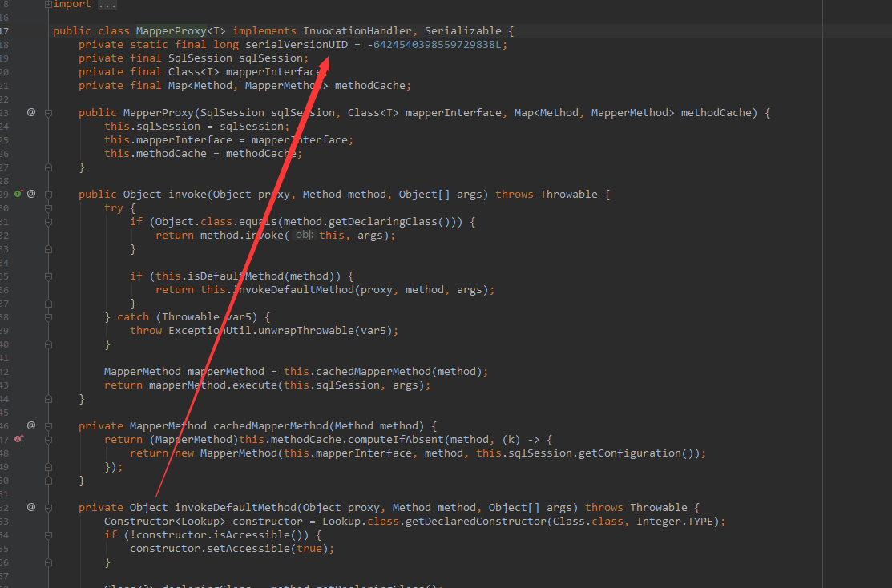Fold the Object.class.equals if block

coord(48,222)
